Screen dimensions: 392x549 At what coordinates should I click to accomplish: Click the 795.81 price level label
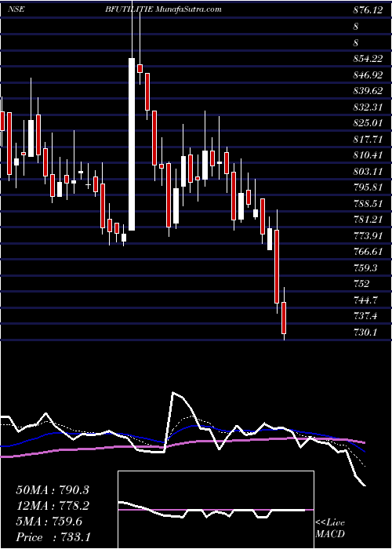pyautogui.click(x=368, y=187)
